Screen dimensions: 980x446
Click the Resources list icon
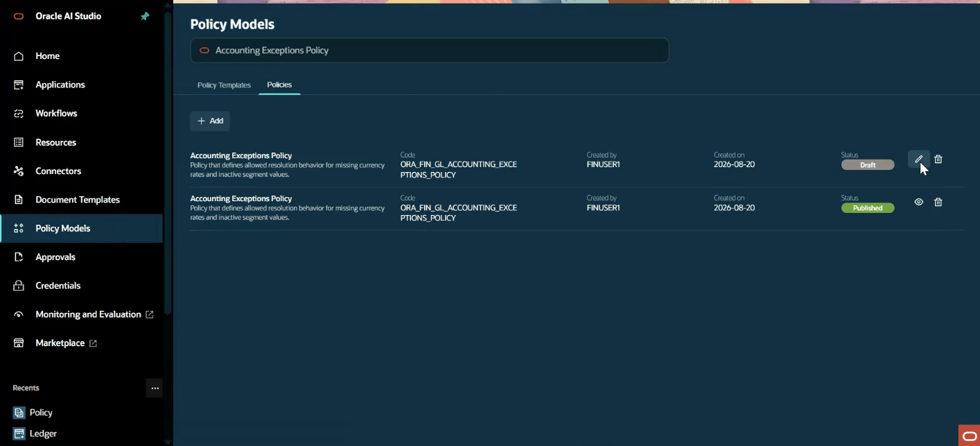point(19,142)
